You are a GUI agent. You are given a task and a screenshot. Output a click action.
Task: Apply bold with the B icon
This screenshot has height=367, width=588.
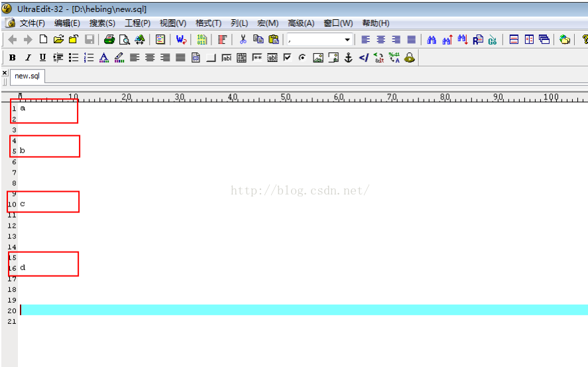[13, 58]
